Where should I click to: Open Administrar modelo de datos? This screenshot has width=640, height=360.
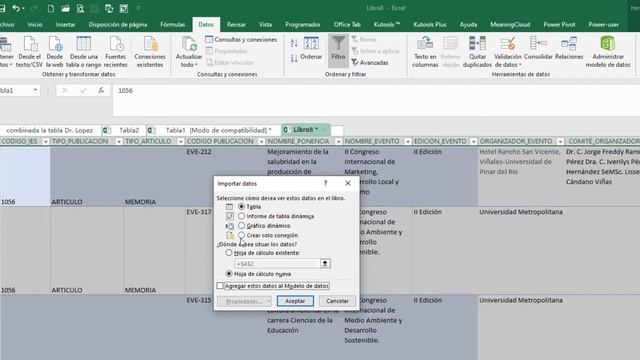pyautogui.click(x=608, y=52)
